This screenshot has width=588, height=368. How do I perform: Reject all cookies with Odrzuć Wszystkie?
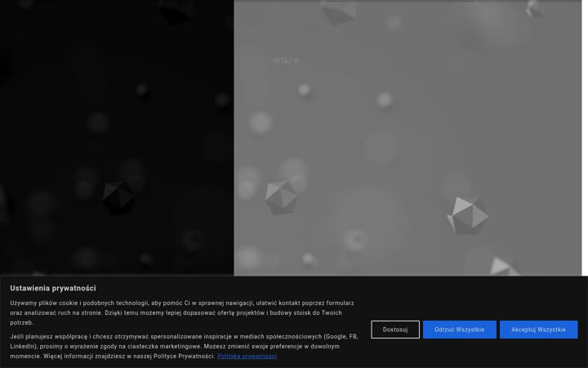(459, 330)
